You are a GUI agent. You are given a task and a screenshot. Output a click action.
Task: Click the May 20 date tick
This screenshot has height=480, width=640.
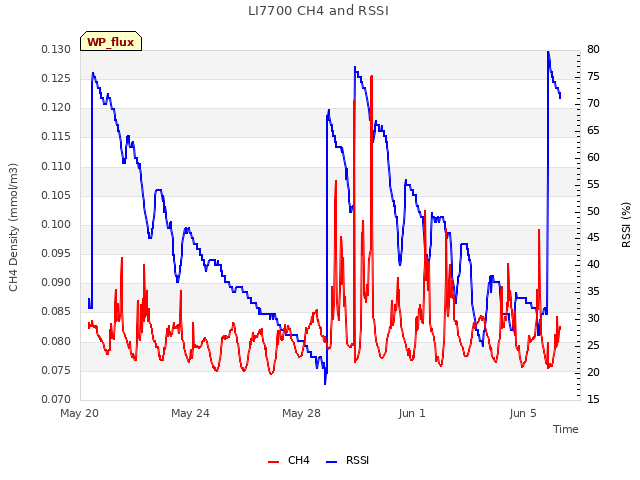tap(79, 413)
